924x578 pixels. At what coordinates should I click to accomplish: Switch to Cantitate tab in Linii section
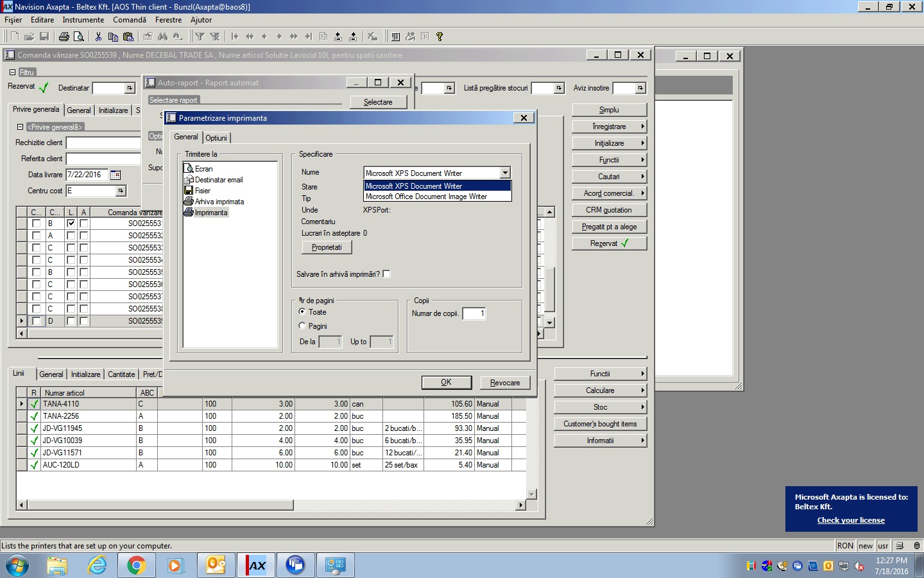click(121, 374)
